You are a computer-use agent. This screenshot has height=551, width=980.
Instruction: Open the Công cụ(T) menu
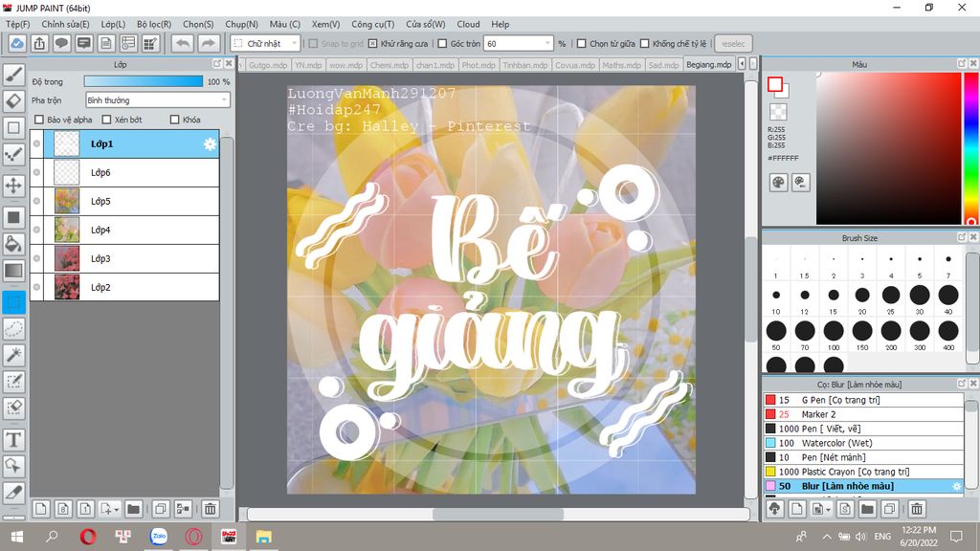click(x=372, y=24)
